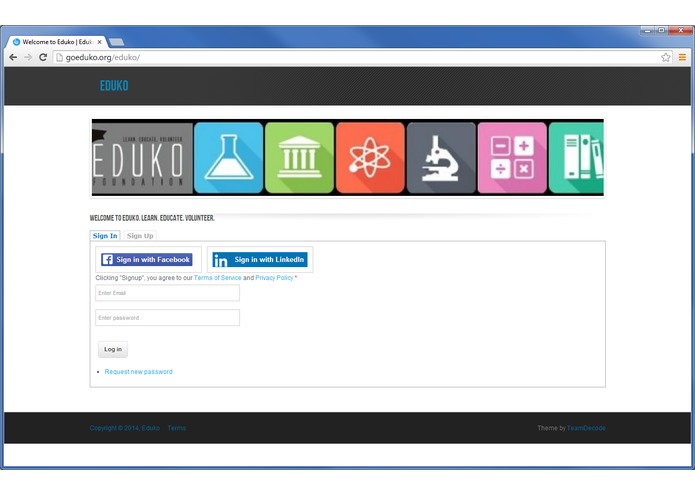Switch to the Sign In tab
The image size is (695, 494).
[105, 236]
